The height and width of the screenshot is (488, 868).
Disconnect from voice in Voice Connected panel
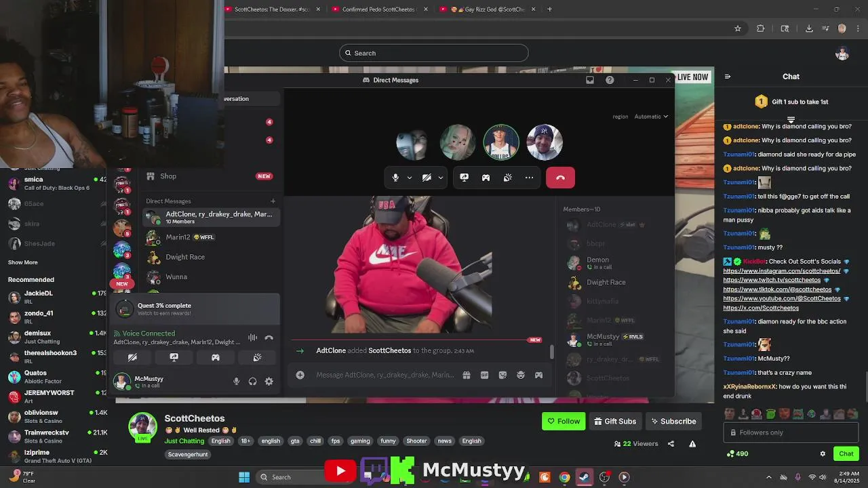[x=269, y=338]
